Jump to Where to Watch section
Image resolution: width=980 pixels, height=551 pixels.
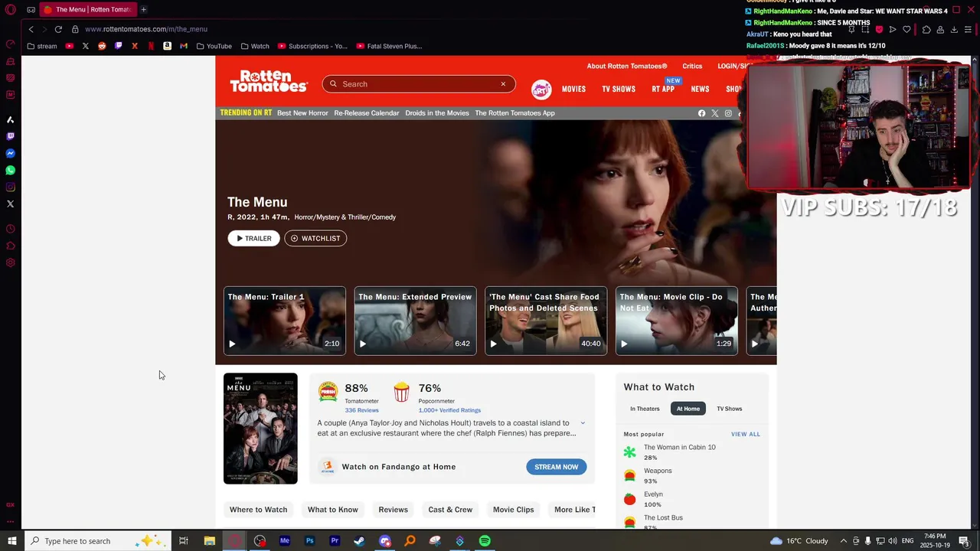pyautogui.click(x=259, y=510)
